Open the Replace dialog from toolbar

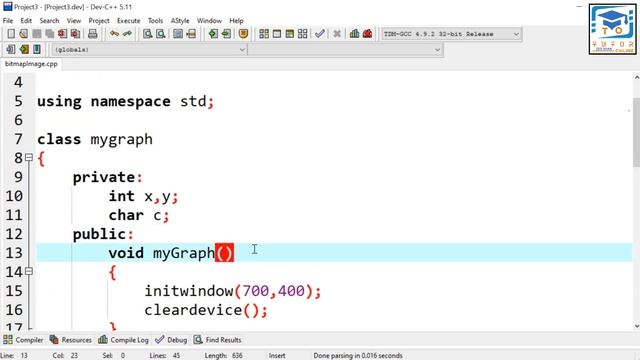(x=160, y=34)
